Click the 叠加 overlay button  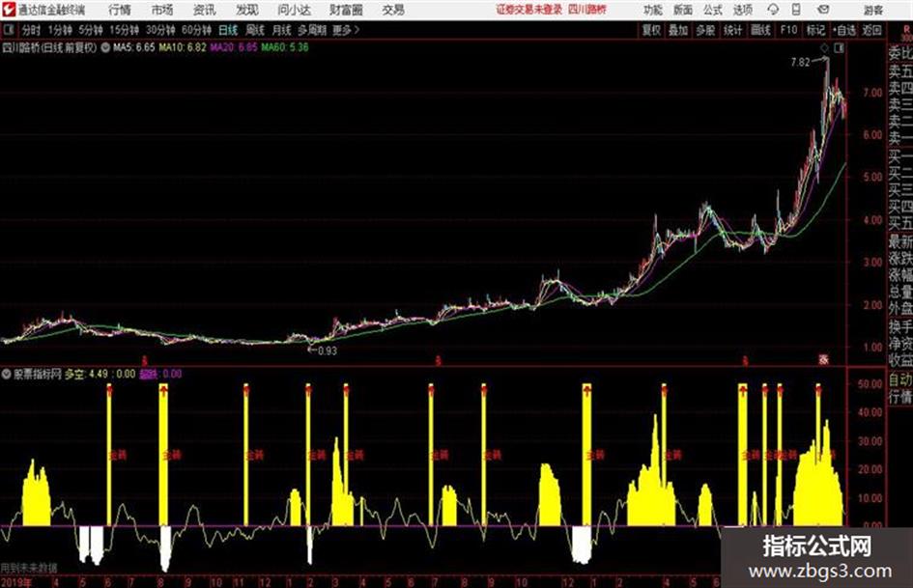point(678,30)
